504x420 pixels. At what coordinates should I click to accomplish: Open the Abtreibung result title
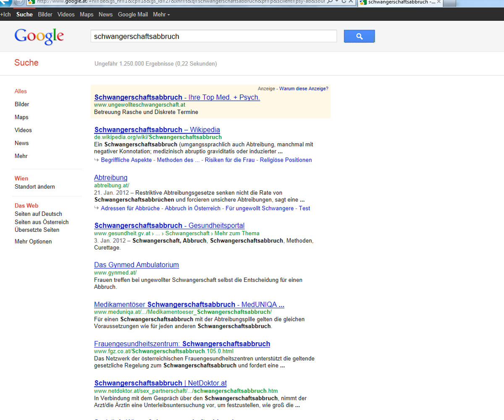[x=110, y=178]
